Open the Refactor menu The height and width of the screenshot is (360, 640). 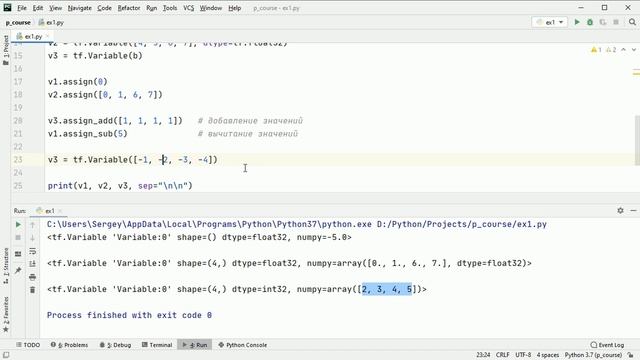tap(129, 8)
